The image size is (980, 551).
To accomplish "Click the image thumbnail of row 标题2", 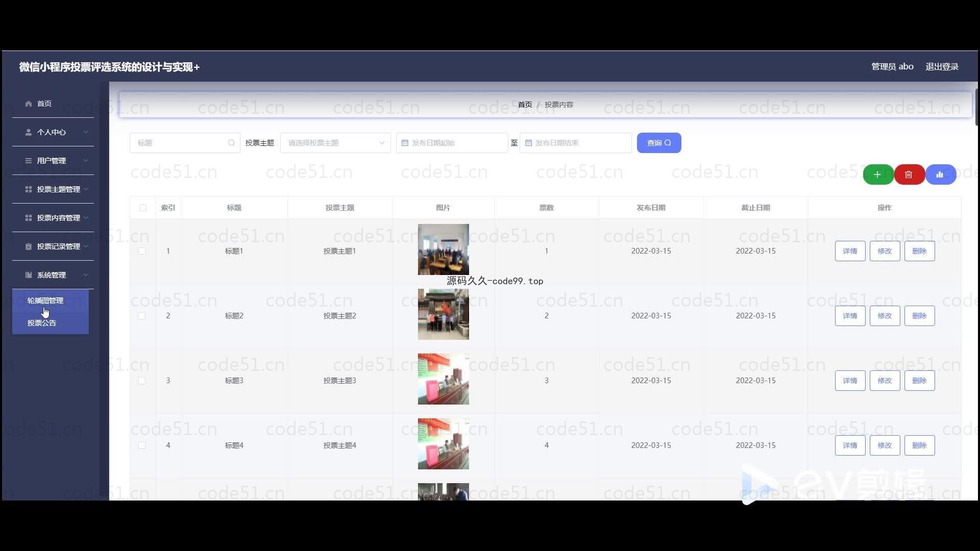I will 443,314.
